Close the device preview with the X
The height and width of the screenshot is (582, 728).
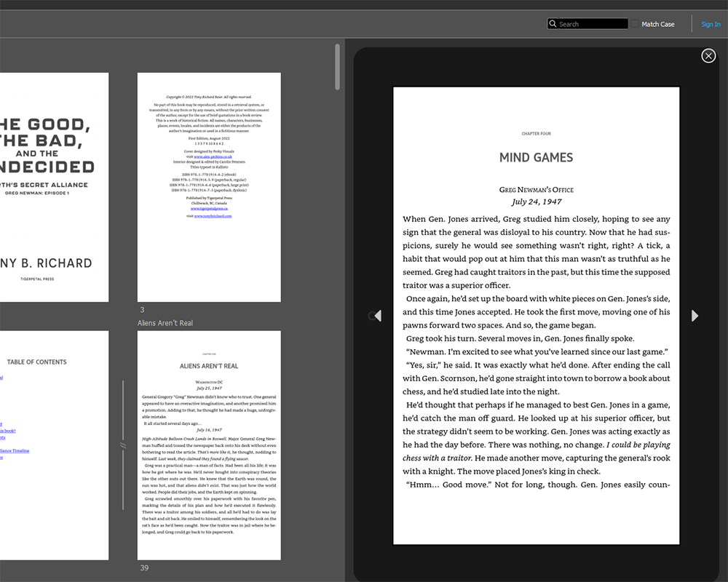[708, 56]
